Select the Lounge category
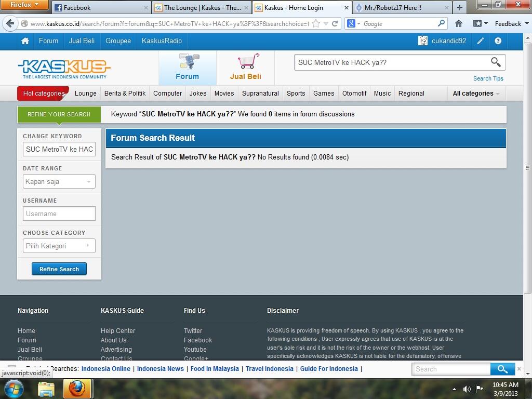This screenshot has width=532, height=399. coord(86,94)
